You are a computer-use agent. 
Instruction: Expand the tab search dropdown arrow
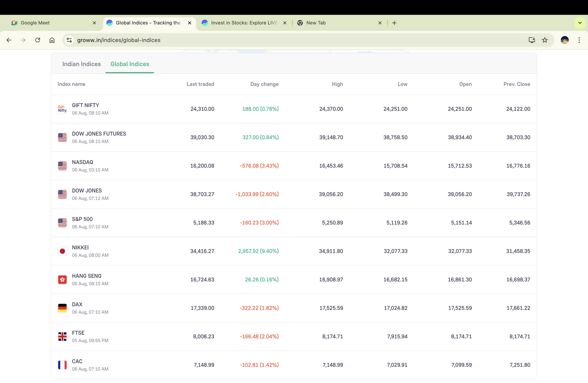pyautogui.click(x=580, y=23)
